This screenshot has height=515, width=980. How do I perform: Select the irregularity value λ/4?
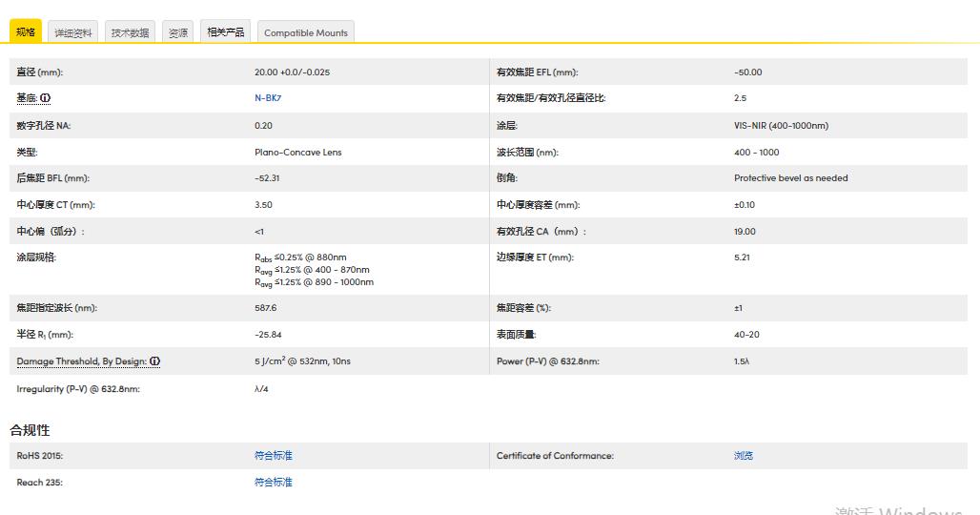261,389
